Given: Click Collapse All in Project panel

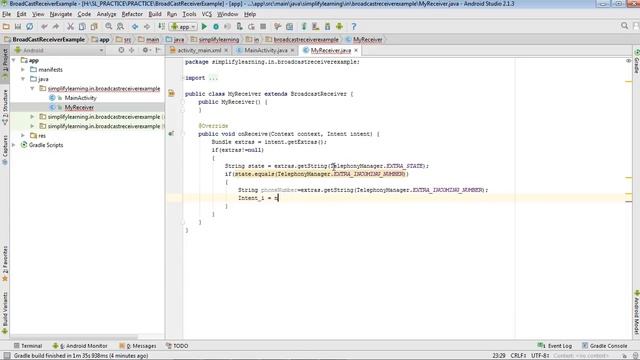Looking at the screenshot, I should click(x=131, y=50).
